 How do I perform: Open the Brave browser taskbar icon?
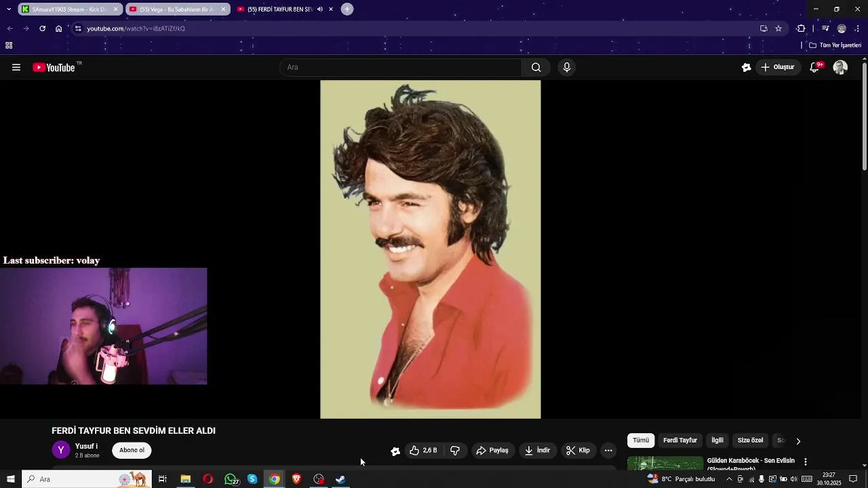296,479
